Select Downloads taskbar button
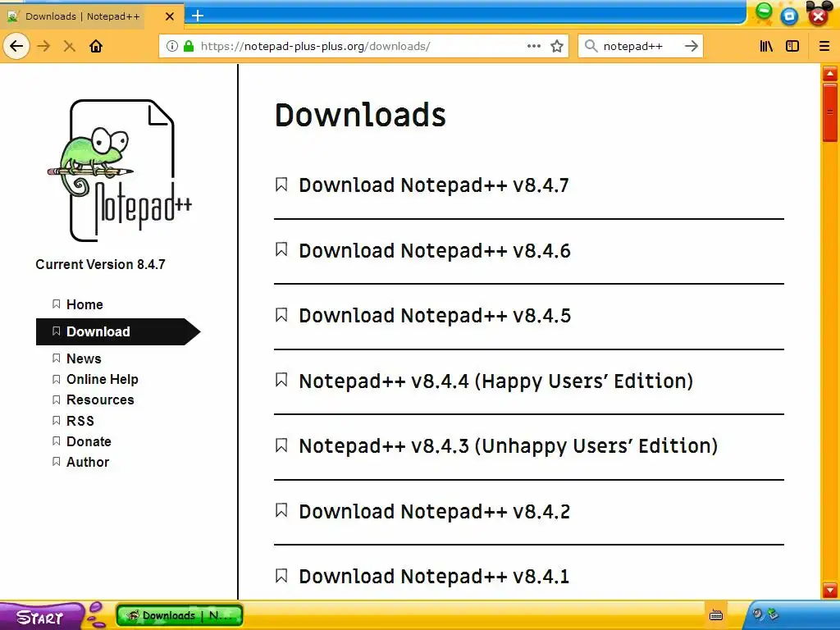The height and width of the screenshot is (630, 840). 180,615
